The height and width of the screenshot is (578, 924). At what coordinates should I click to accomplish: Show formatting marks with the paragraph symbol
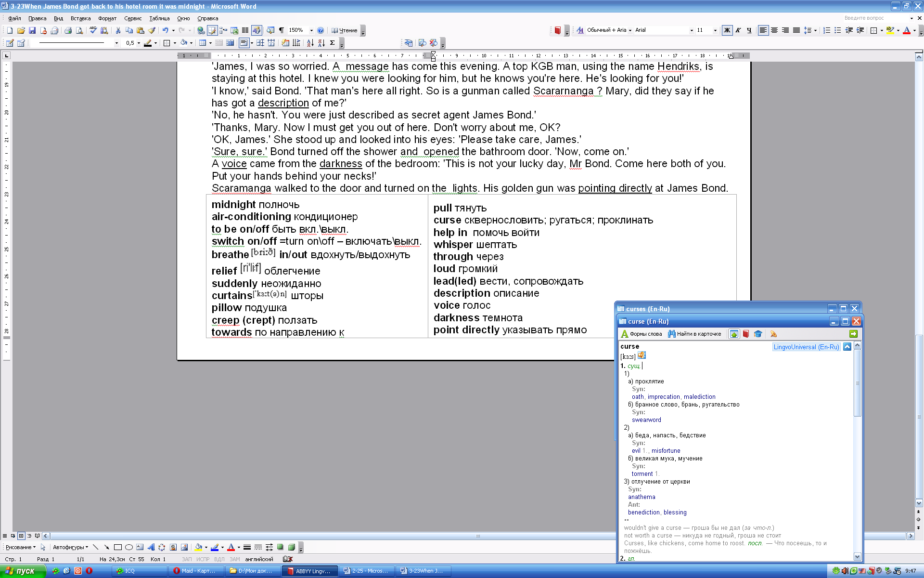(x=282, y=30)
